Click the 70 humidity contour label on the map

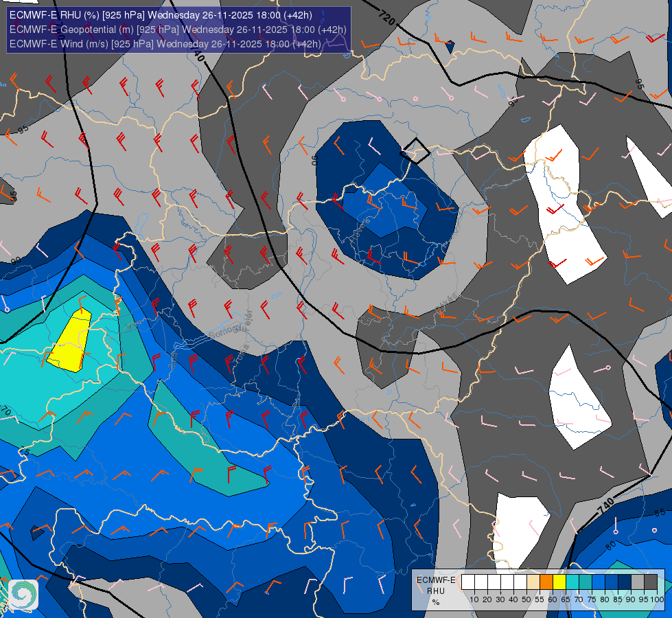coord(6,411)
